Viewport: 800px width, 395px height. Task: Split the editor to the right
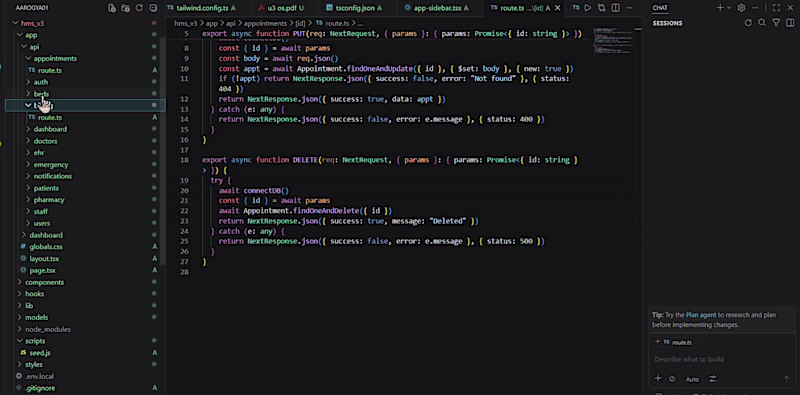pos(616,8)
